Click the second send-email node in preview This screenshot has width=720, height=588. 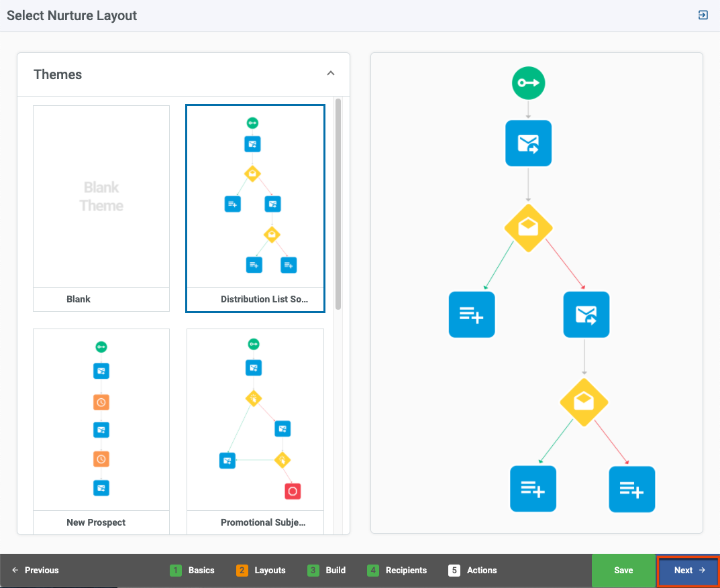coord(586,314)
